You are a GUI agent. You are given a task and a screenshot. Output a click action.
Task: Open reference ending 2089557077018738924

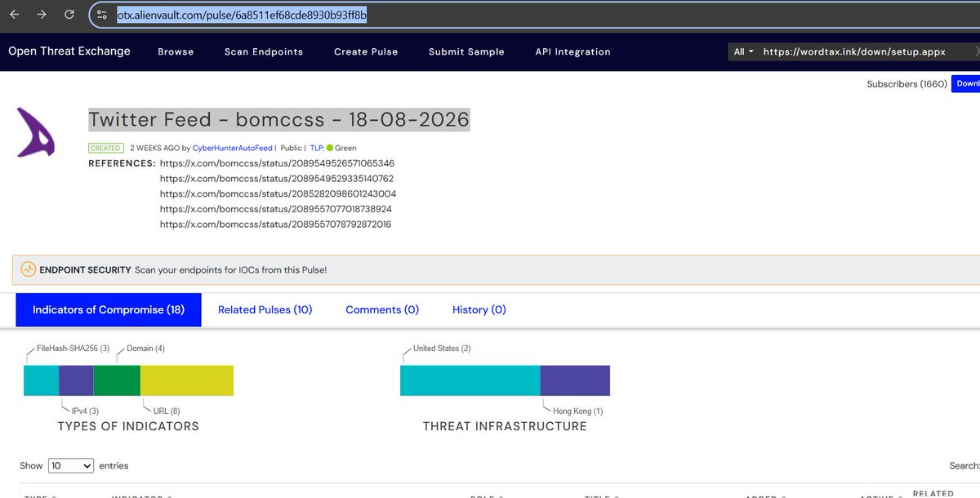point(276,209)
